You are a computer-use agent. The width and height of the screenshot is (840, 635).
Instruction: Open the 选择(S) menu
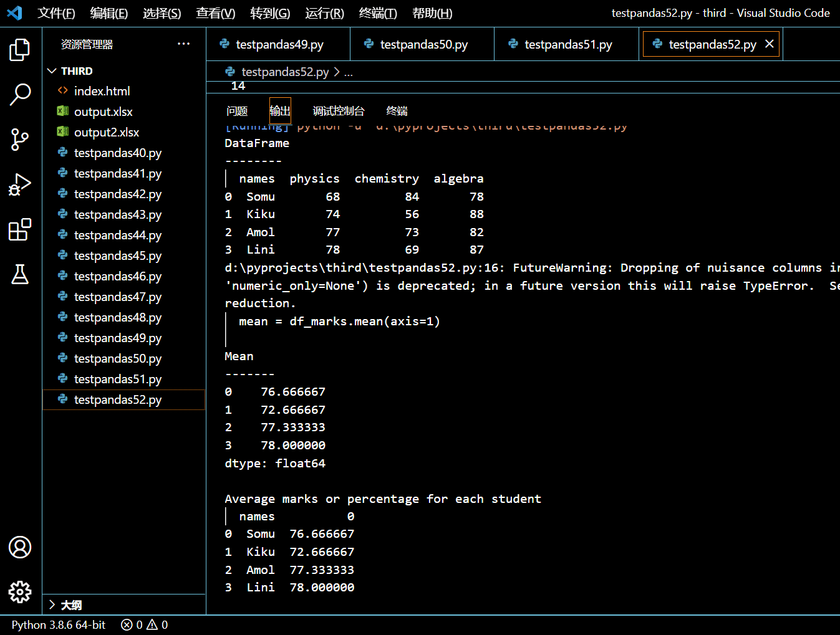(x=162, y=13)
